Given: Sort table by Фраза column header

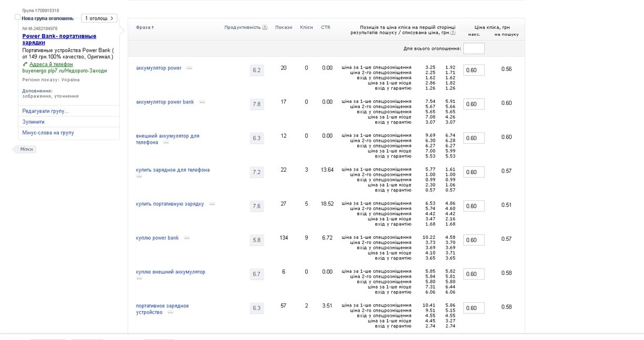Looking at the screenshot, I should (145, 27).
